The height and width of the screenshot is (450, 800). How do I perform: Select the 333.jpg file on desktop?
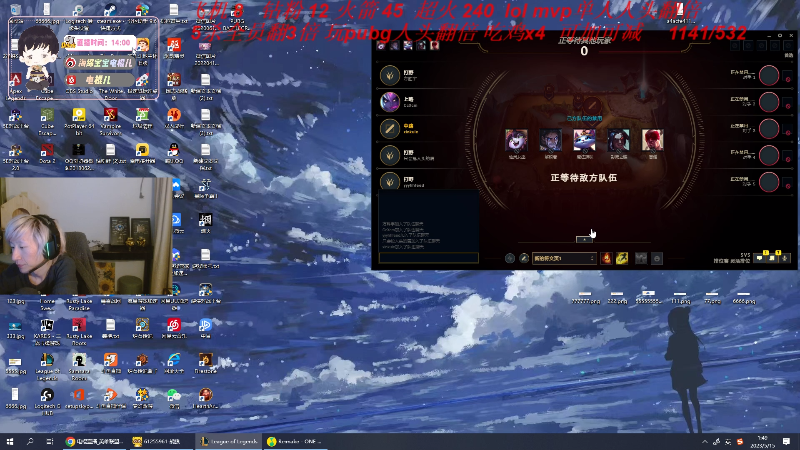point(15,329)
